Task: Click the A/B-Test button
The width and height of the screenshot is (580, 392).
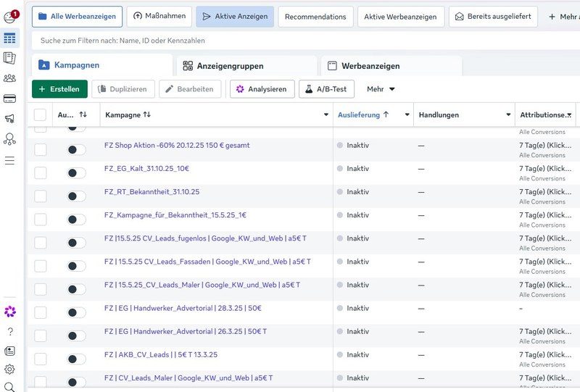Action: tap(326, 89)
